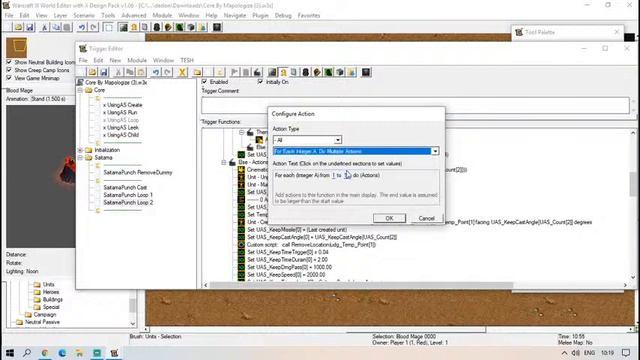
Task: Copy icon in Trigger Editor toolbar
Action: point(130,72)
